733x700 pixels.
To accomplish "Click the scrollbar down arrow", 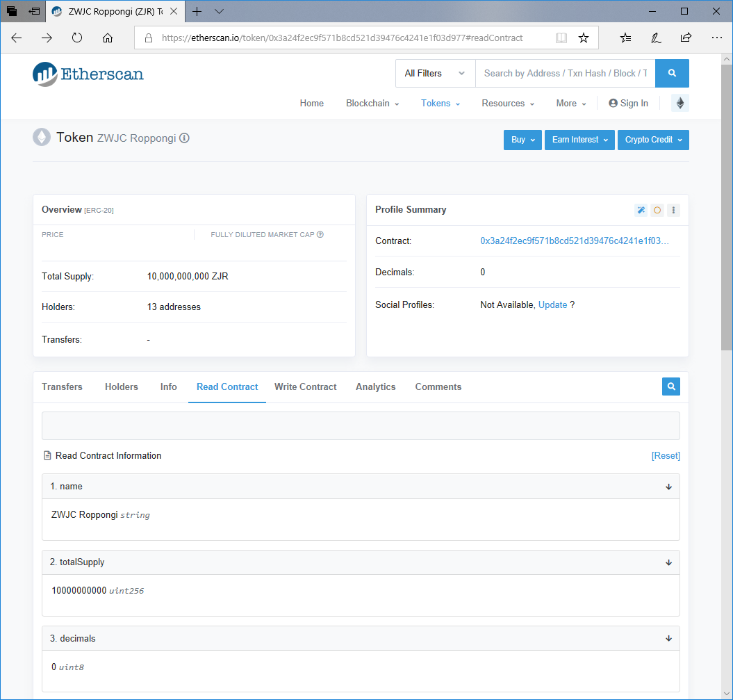I will (x=727, y=694).
